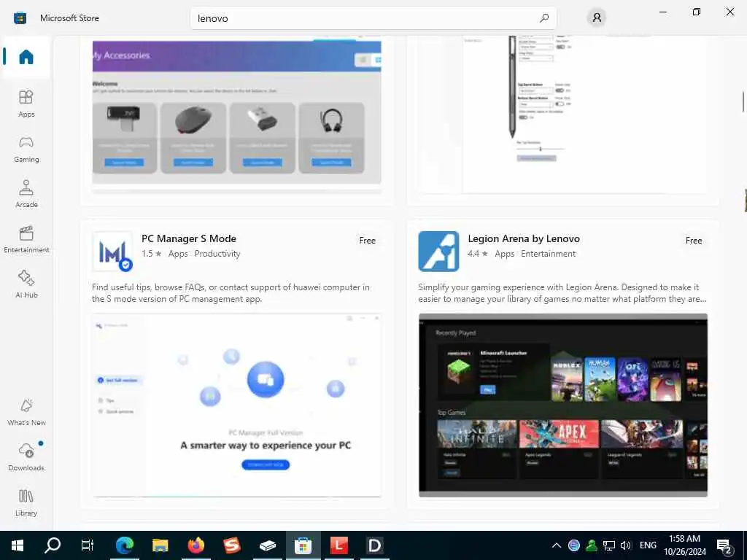Click the 1.5 star rating of PC Manager

coord(152,254)
